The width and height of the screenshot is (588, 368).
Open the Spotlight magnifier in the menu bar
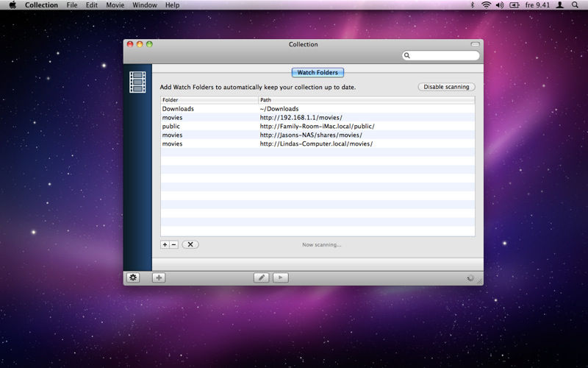577,5
